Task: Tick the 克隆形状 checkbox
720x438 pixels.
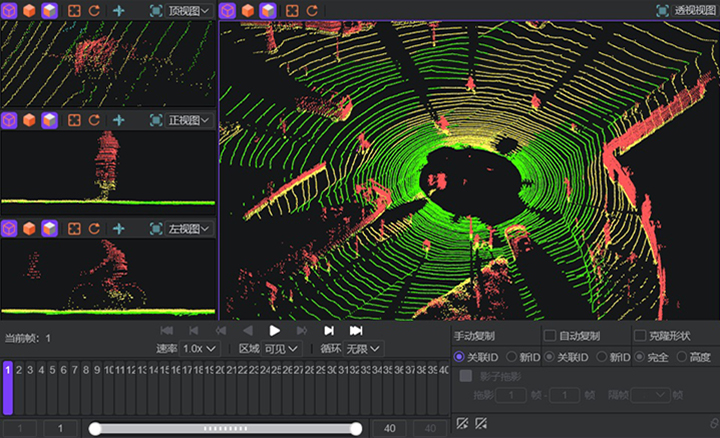Action: (640, 336)
